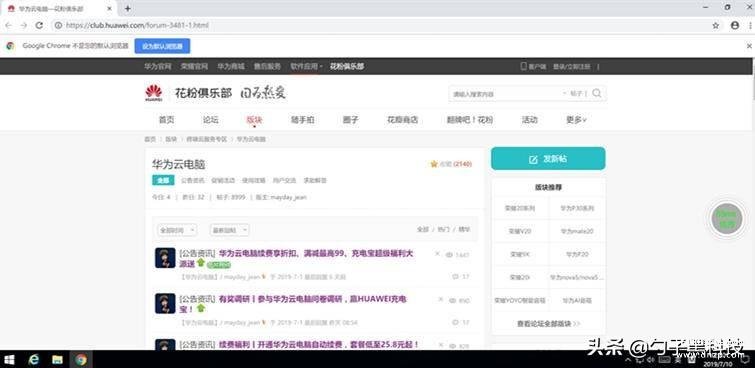Open File Explorer from the taskbar

(57, 359)
